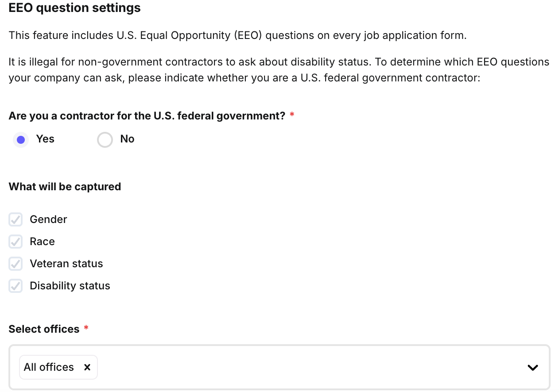559x392 pixels.
Task: Remove the All offices tag with x
Action: coord(87,367)
